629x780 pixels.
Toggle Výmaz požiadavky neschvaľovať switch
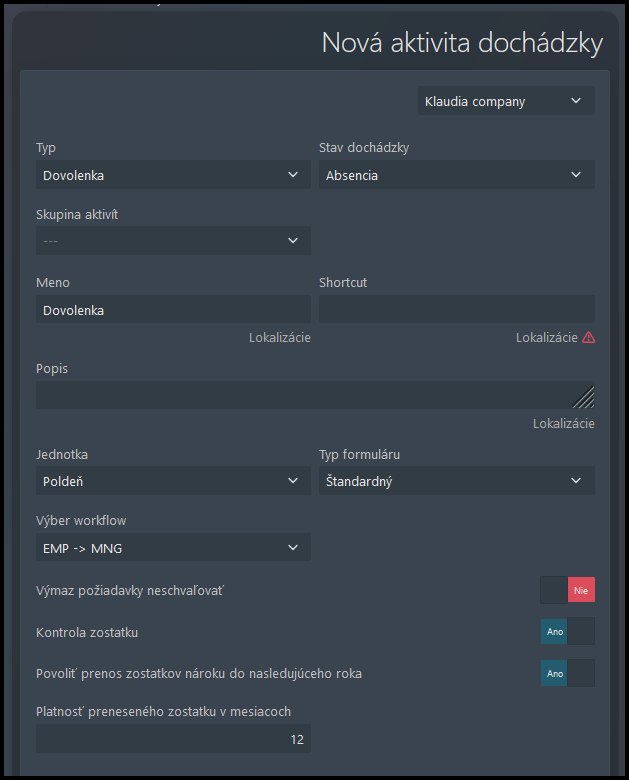click(x=567, y=590)
